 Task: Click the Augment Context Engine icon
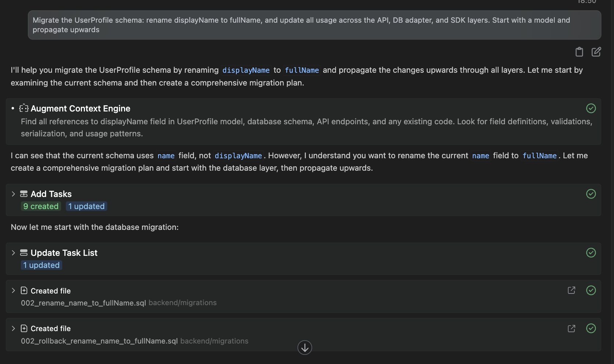click(23, 107)
